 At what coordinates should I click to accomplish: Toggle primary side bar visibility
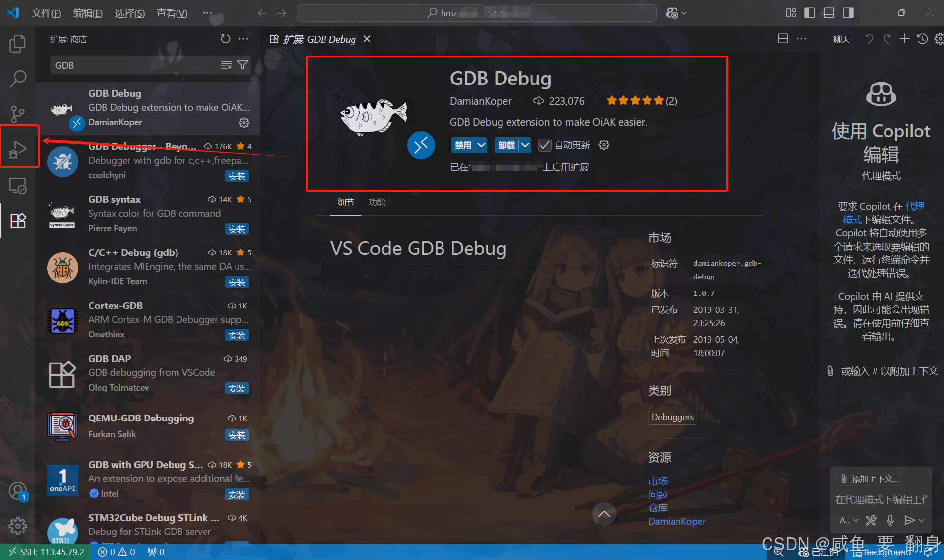point(810,13)
